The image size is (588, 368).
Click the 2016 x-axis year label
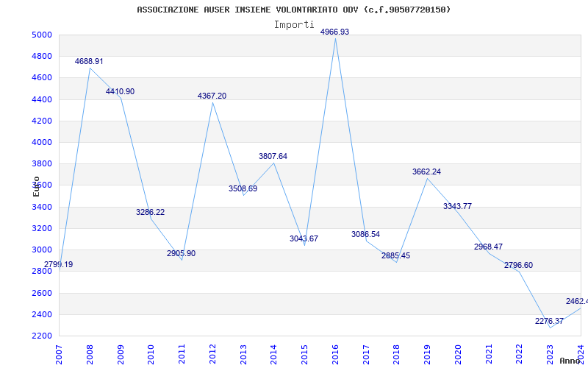(335, 355)
